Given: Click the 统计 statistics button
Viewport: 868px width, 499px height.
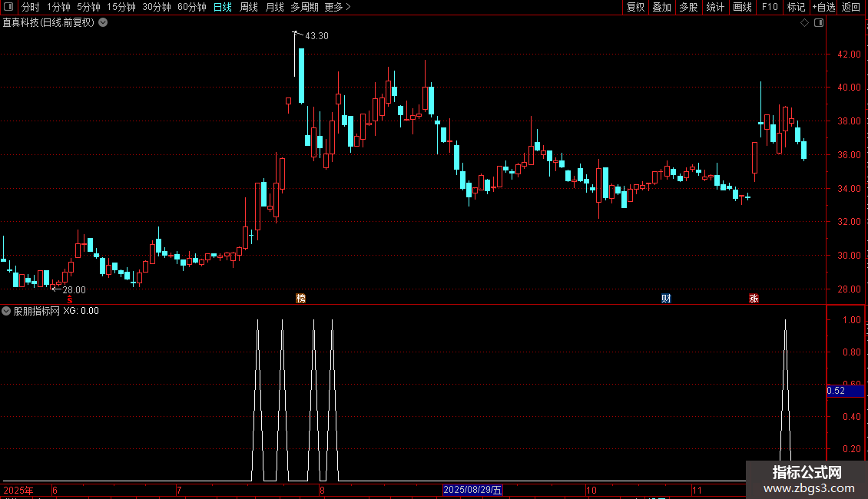Looking at the screenshot, I should [715, 7].
